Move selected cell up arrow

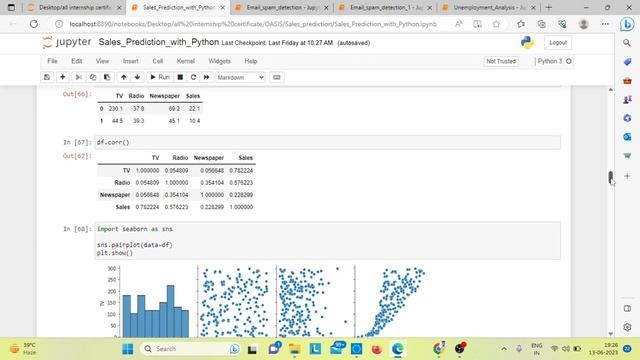tap(123, 77)
